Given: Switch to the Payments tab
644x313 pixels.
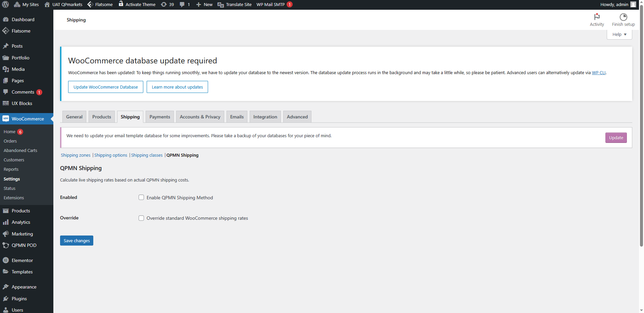Looking at the screenshot, I should pyautogui.click(x=160, y=117).
